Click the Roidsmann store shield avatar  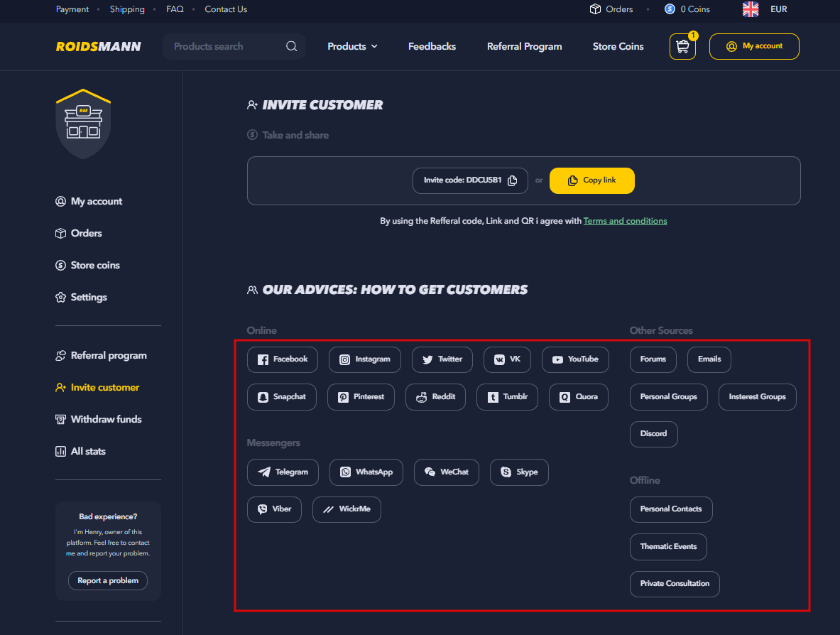pyautogui.click(x=84, y=124)
